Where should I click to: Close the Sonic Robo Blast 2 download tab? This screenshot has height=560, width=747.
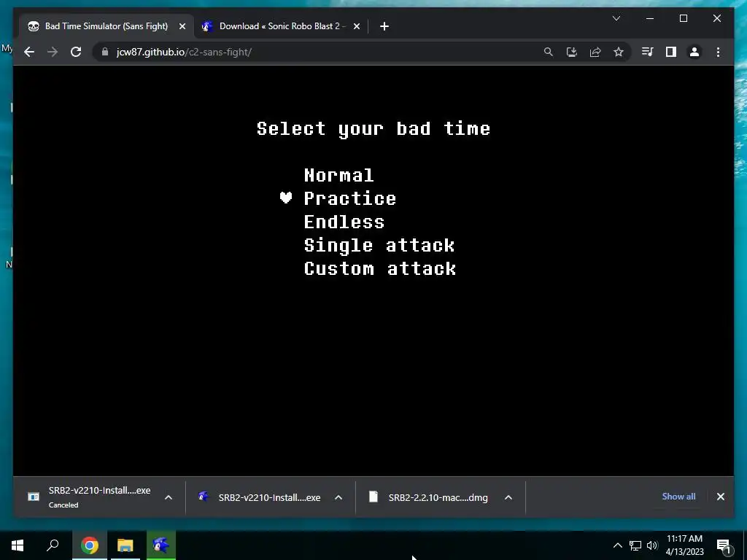pyautogui.click(x=356, y=27)
